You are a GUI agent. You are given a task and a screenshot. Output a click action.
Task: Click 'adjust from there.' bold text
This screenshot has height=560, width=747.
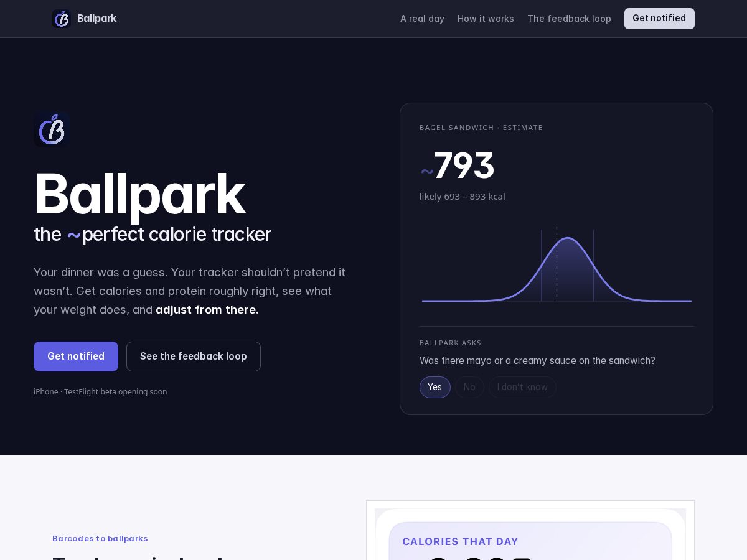point(207,310)
